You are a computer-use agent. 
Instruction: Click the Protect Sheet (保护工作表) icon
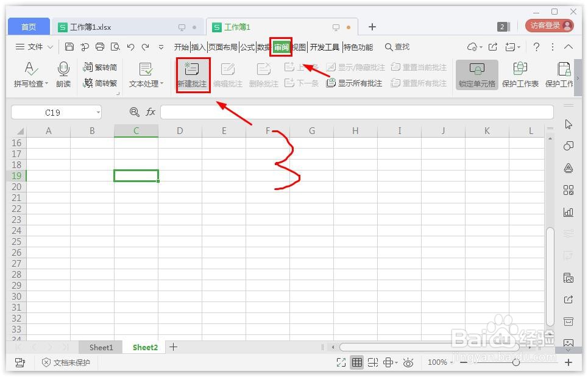pos(520,69)
